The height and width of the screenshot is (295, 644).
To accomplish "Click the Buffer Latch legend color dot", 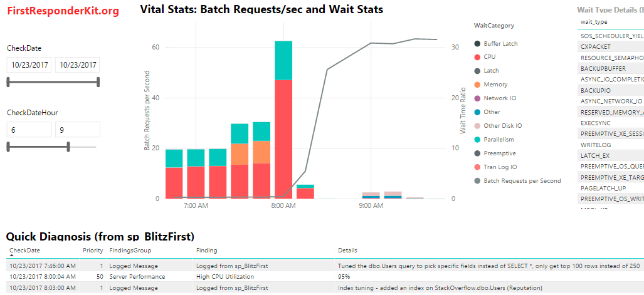I will click(477, 43).
